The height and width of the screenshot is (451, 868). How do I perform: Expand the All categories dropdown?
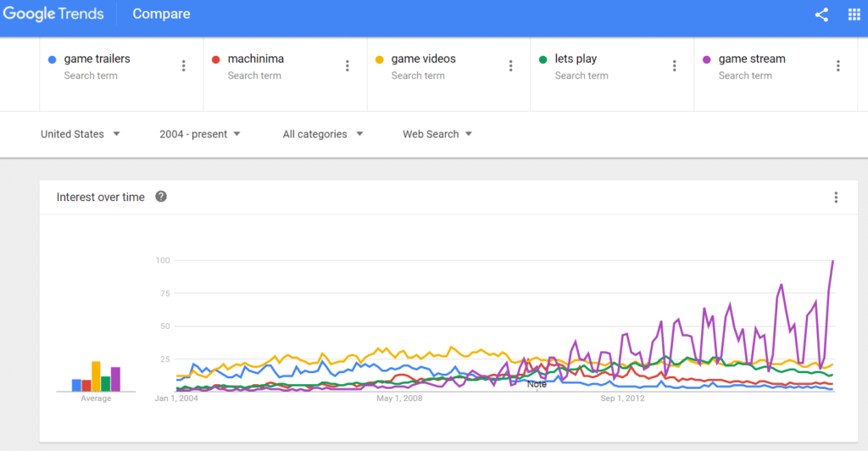pyautogui.click(x=323, y=134)
